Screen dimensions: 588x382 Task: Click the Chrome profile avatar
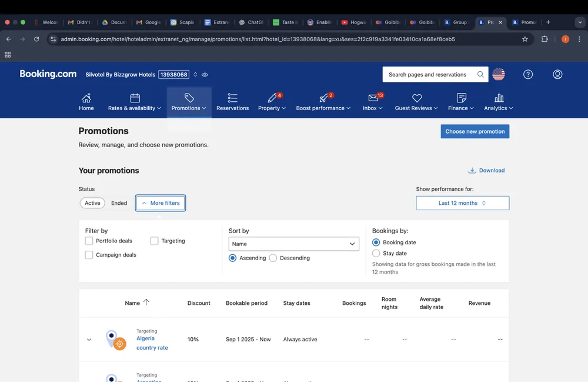coord(565,39)
